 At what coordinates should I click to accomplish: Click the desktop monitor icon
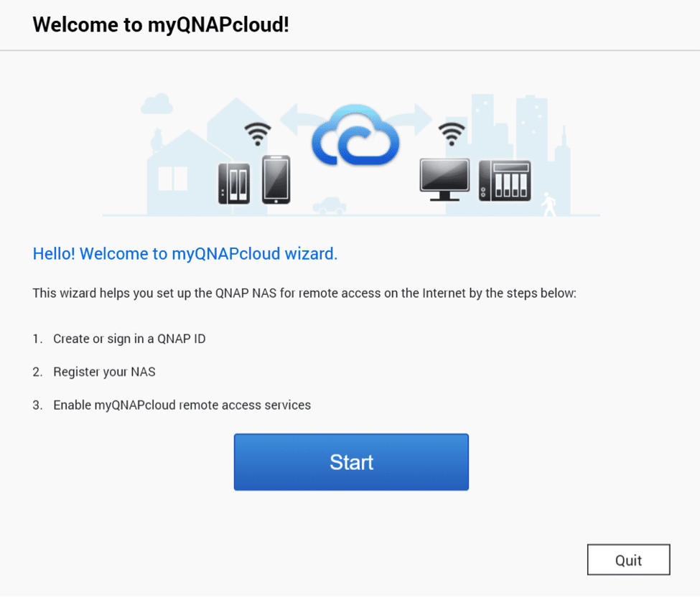coord(444,180)
